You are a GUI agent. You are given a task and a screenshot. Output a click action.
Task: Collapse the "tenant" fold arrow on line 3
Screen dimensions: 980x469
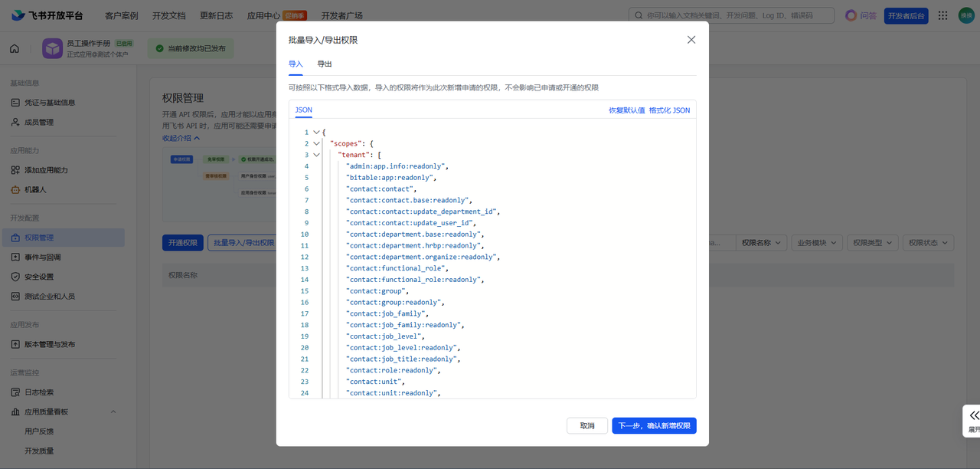click(316, 155)
